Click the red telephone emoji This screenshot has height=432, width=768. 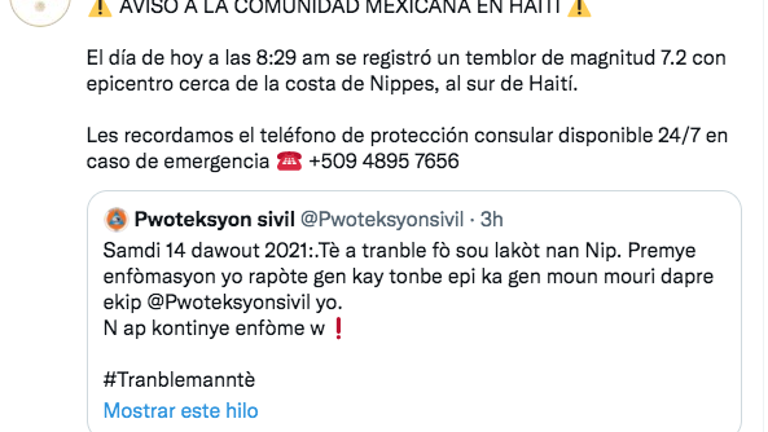tap(288, 161)
